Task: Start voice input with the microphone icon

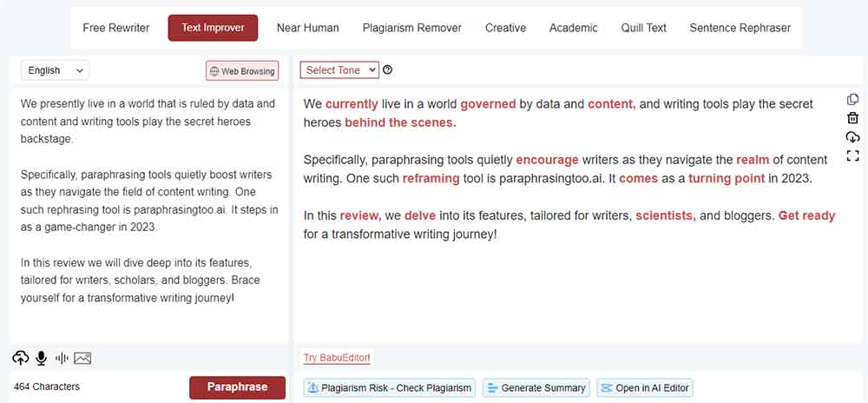Action: click(41, 358)
